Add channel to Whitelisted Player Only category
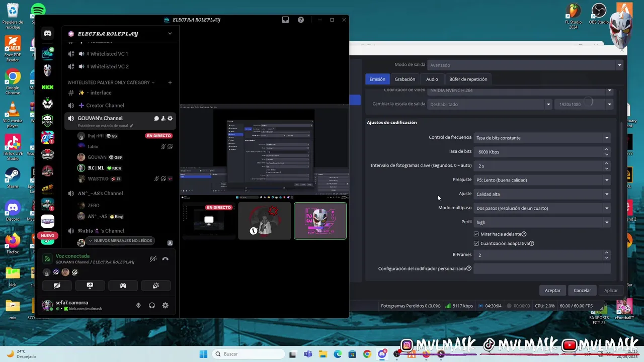Viewport: 644px width, 362px height. (x=170, y=82)
